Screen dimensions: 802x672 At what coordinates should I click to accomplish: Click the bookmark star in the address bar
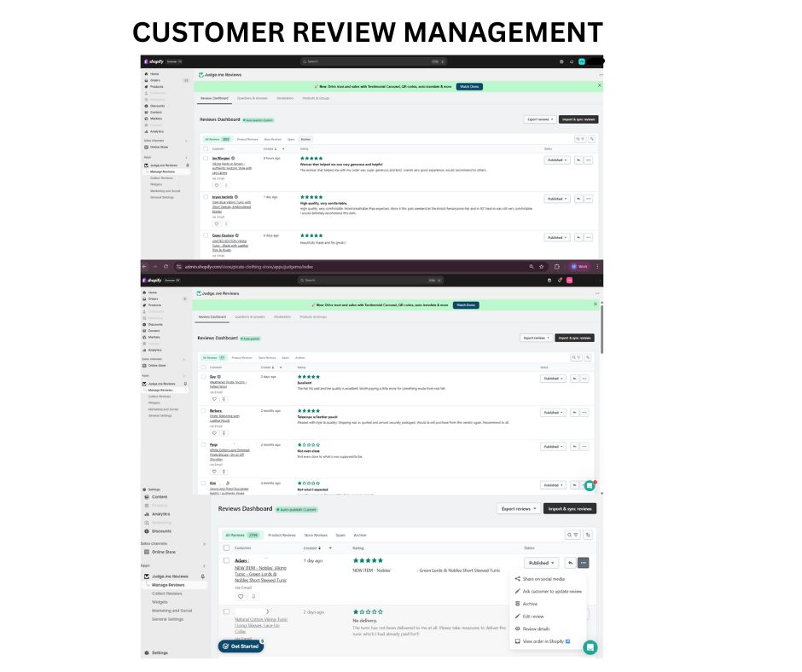(541, 266)
